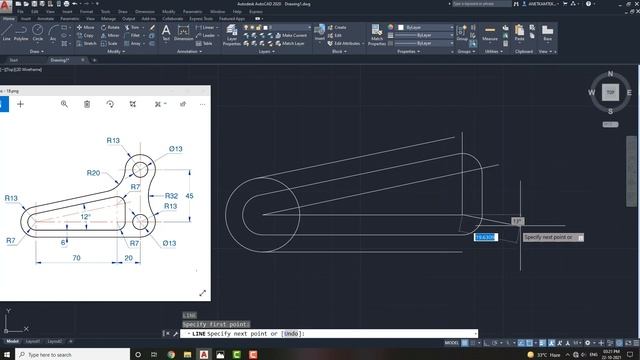
Task: Click Edit Attributes in Block panel
Action: coord(345,43)
